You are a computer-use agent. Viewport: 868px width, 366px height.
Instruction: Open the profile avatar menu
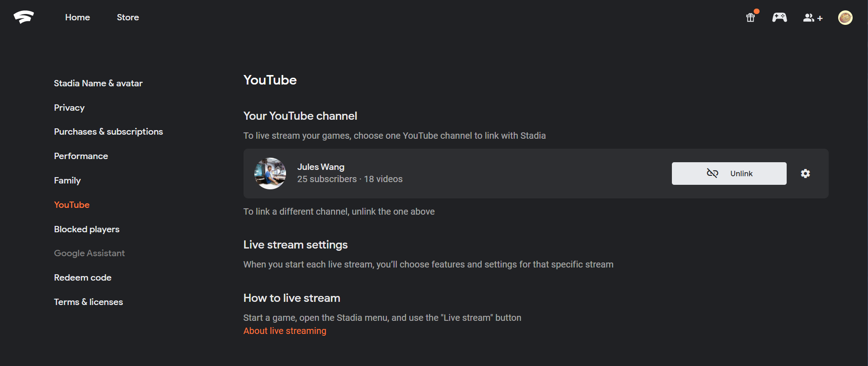845,18
